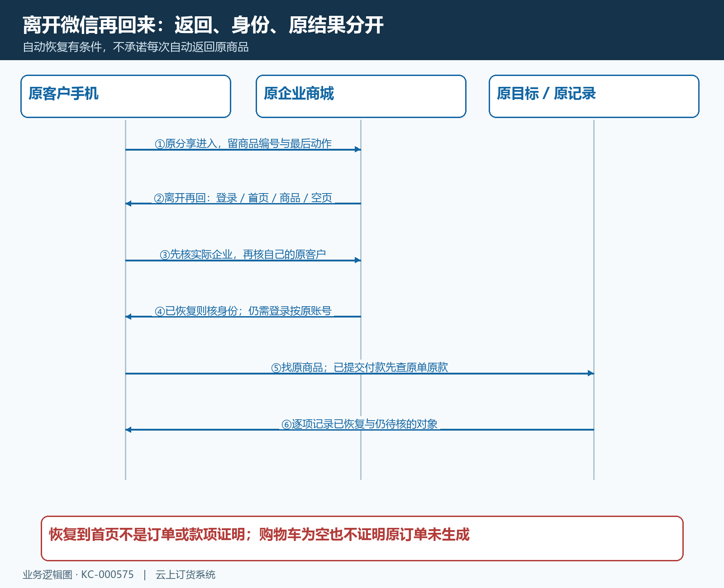724x588 pixels.
Task: Click subtitle 自动恢复有条件，不承诺每次自动返回原商品
Action: (136, 47)
